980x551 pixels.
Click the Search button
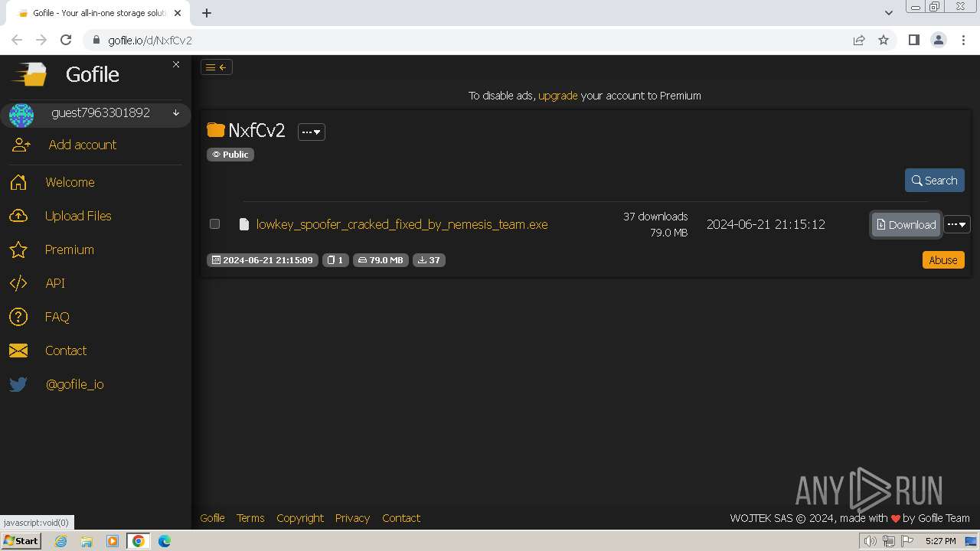tap(935, 181)
